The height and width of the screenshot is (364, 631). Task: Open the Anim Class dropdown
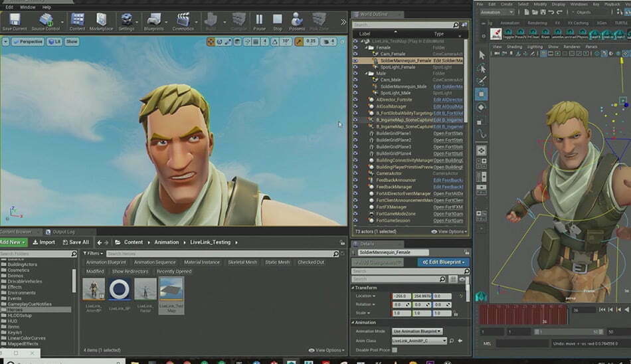click(x=419, y=341)
